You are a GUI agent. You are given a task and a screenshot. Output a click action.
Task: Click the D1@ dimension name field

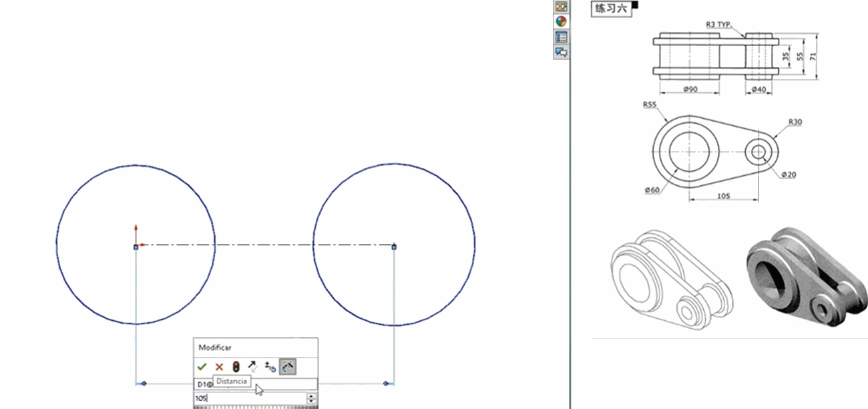[280, 384]
